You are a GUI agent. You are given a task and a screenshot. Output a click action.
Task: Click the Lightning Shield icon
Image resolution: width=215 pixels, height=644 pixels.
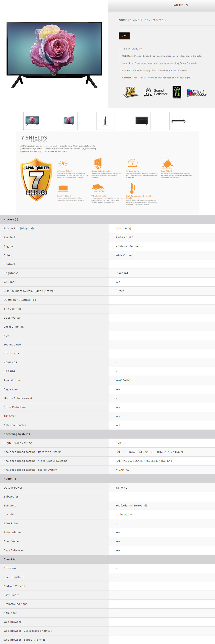pos(63,164)
